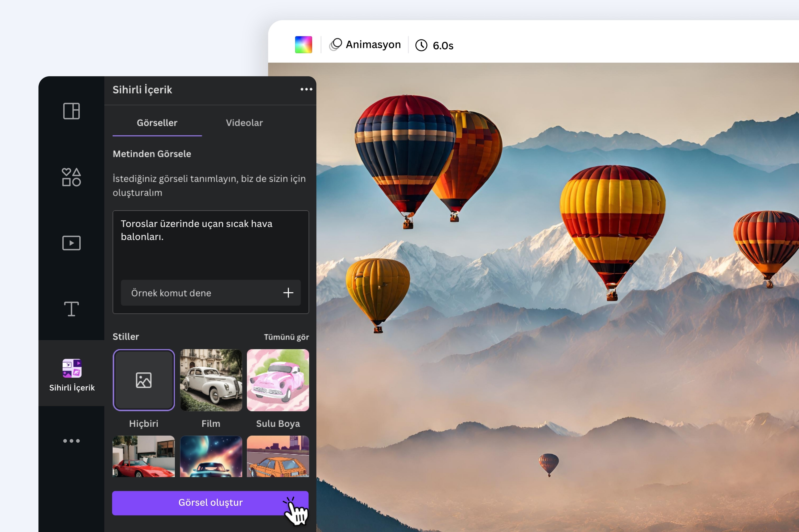The width and height of the screenshot is (799, 532).
Task: Open Sihirli İçerik panel three-dot menu
Action: [x=306, y=89]
